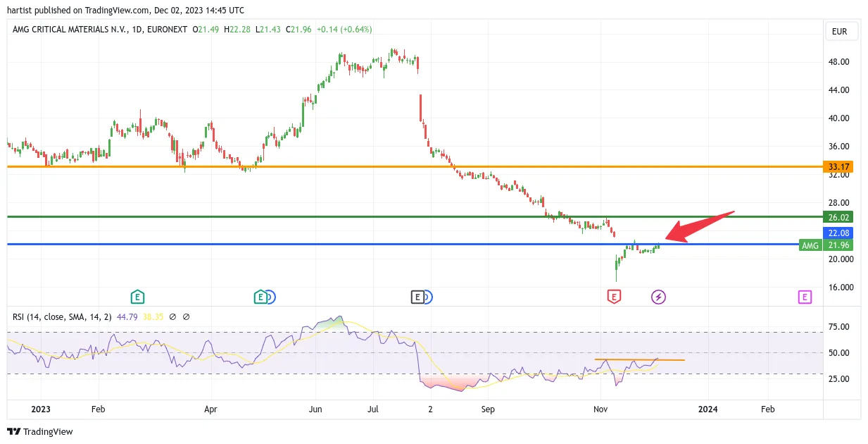This screenshot has height=444, width=868.
Task: Click the black earnings marker near late July
Action: click(x=418, y=297)
